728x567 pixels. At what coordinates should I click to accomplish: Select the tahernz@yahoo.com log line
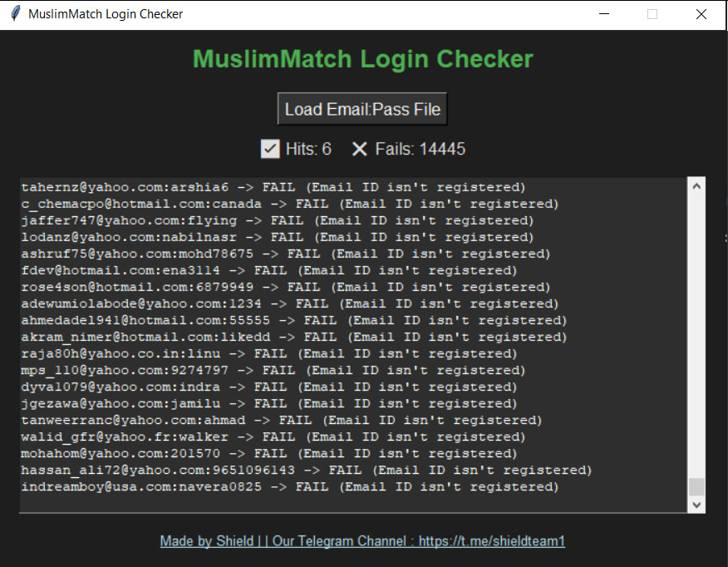pos(273,187)
